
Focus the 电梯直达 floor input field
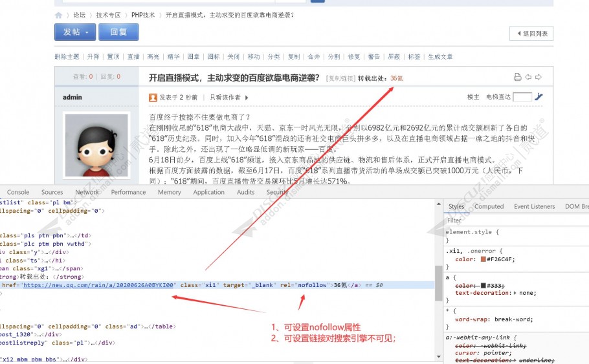(x=522, y=97)
